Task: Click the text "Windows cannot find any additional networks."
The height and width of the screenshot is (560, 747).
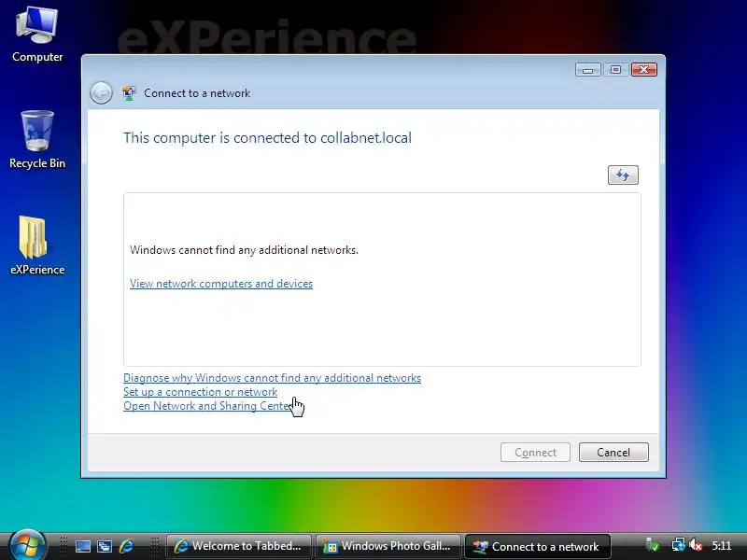Action: [244, 250]
